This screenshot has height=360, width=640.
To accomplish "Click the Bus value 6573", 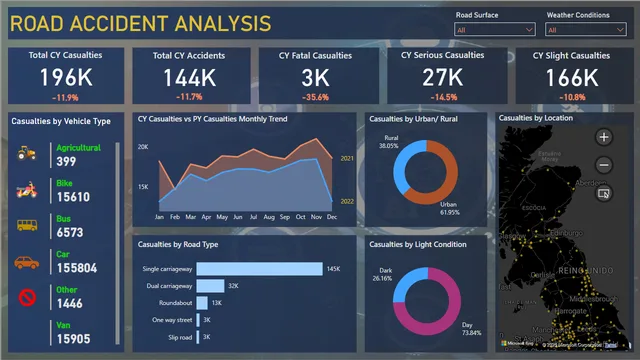I will pyautogui.click(x=70, y=233).
